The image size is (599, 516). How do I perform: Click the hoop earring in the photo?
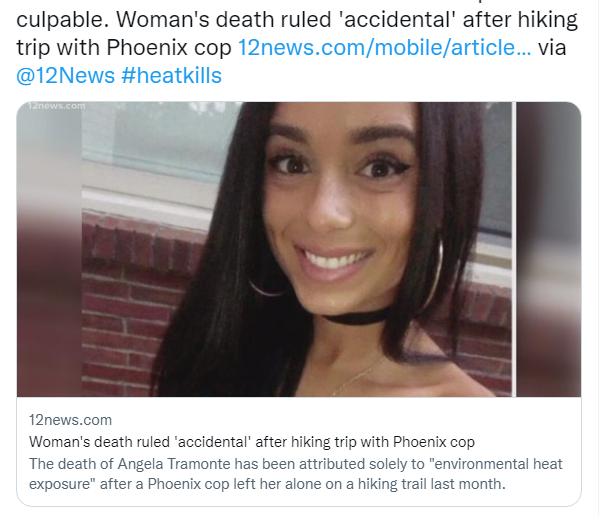436,273
